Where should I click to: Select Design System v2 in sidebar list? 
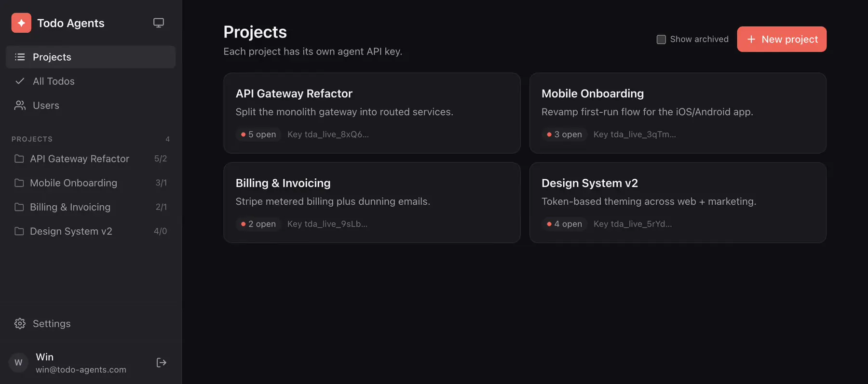click(91, 231)
